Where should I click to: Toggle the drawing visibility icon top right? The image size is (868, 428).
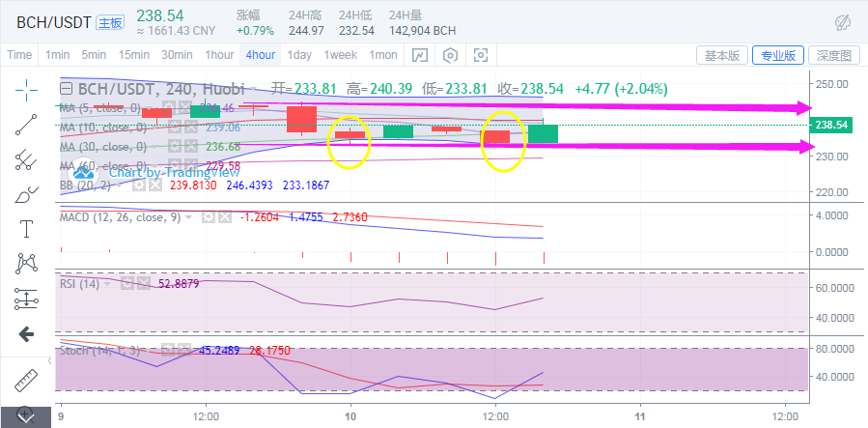[x=842, y=22]
